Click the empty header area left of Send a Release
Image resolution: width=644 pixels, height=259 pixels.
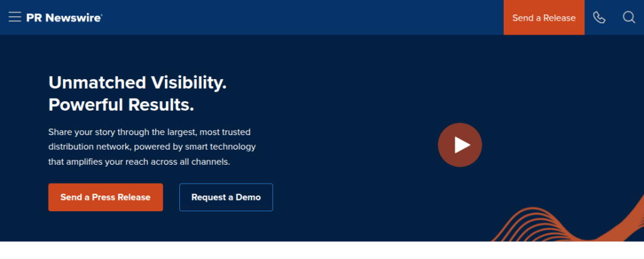pos(314,18)
